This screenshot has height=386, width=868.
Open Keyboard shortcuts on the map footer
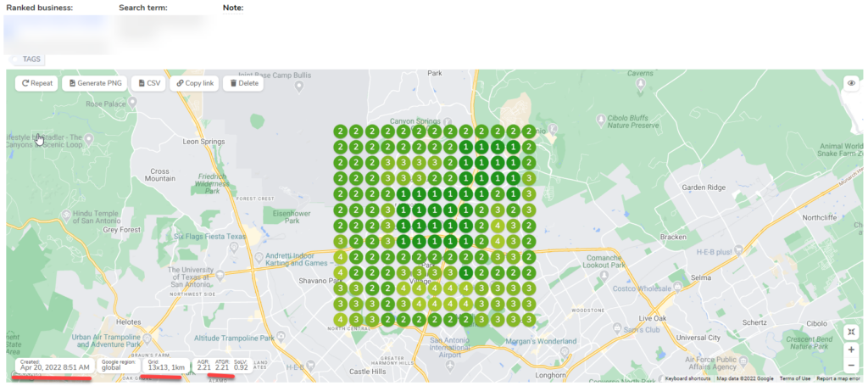(x=687, y=378)
